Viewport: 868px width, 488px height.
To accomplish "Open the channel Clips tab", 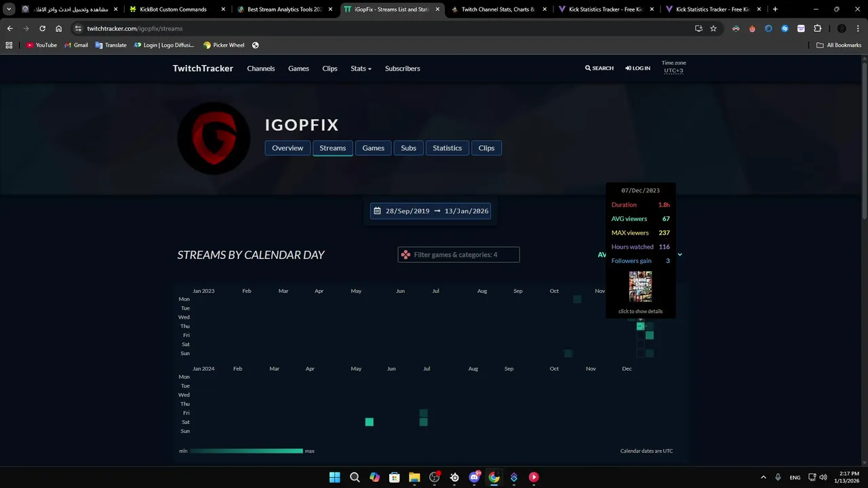I will pos(486,148).
